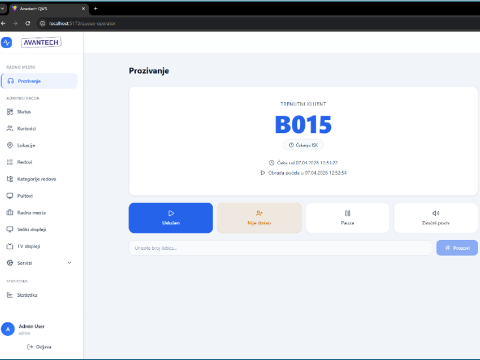
Task: Close the Avantech QMS browser tab
Action: tap(83, 9)
